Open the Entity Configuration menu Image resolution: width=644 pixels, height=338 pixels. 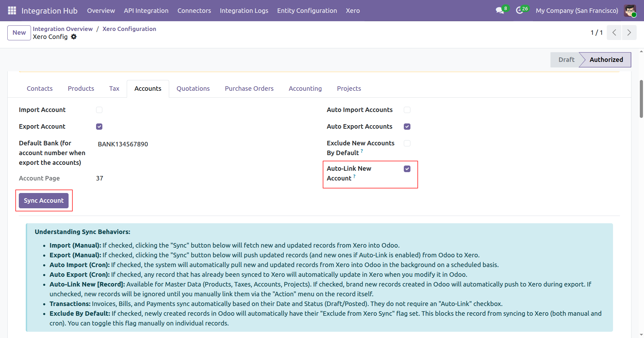(307, 10)
